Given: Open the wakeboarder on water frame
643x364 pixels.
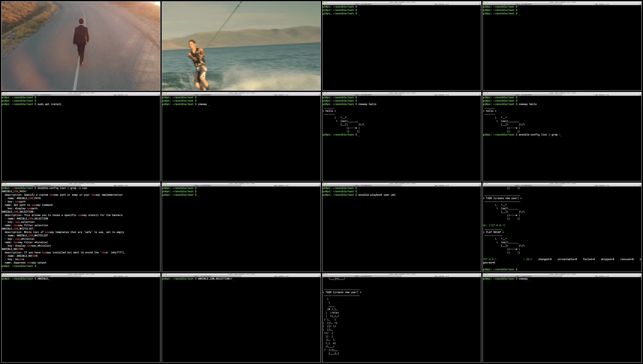Looking at the screenshot, I should click(x=241, y=46).
